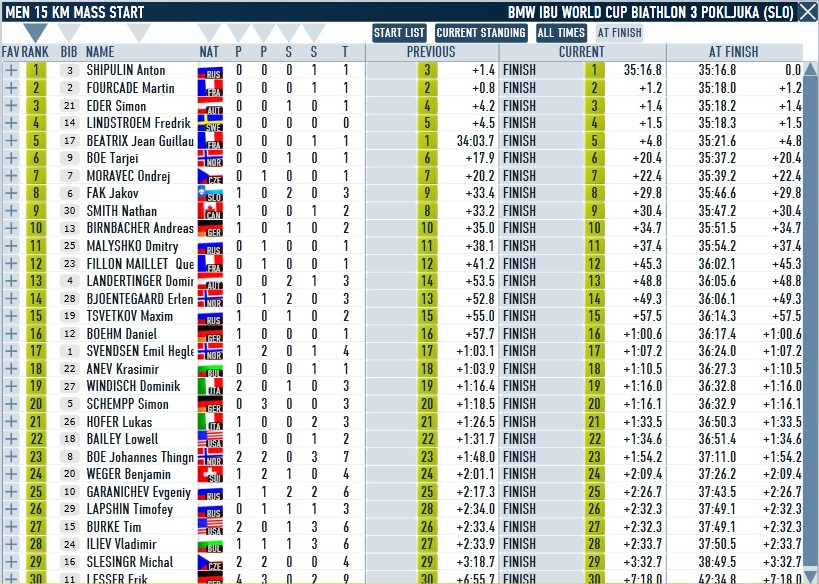Screen dimensions: 819x584
Task: Click the AT FINISH column header
Action: [734, 52]
